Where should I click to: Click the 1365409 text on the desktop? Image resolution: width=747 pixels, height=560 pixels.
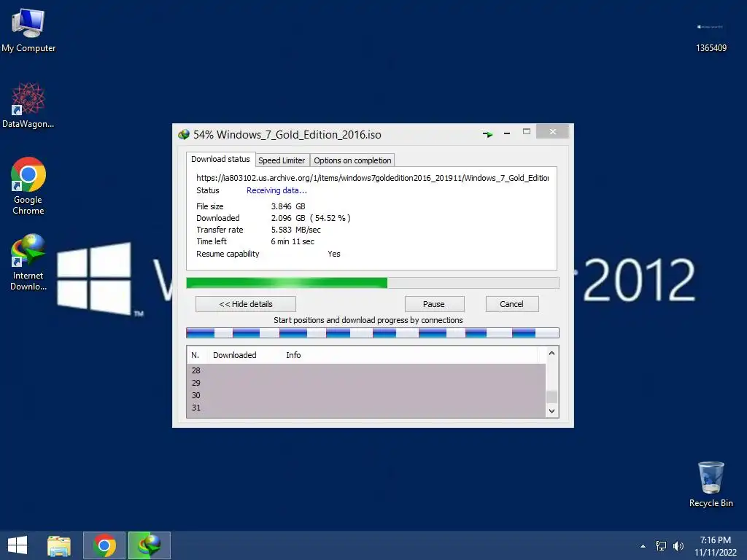coord(711,48)
